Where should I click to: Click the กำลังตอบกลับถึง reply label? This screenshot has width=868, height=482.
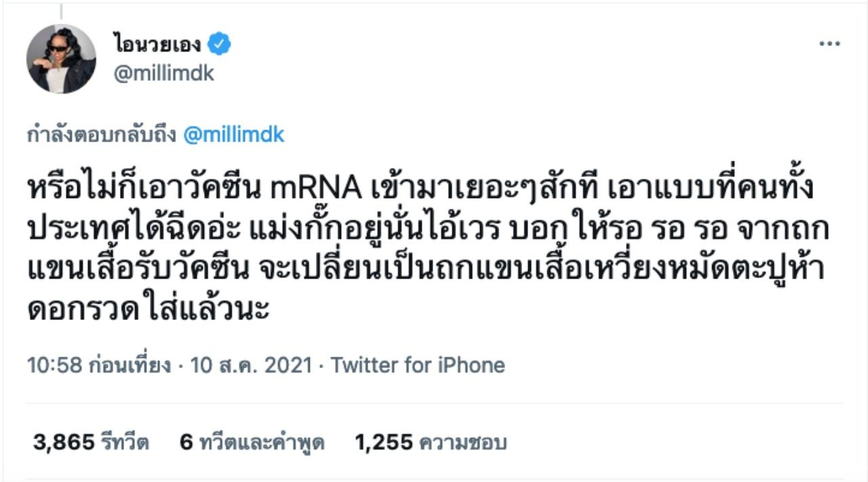(x=102, y=135)
